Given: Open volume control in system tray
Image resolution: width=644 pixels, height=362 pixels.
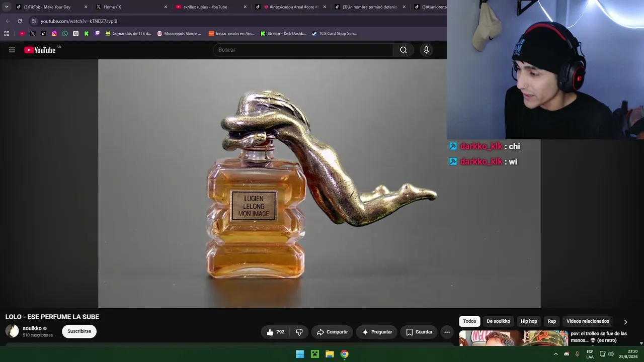Looking at the screenshot, I should point(611,354).
